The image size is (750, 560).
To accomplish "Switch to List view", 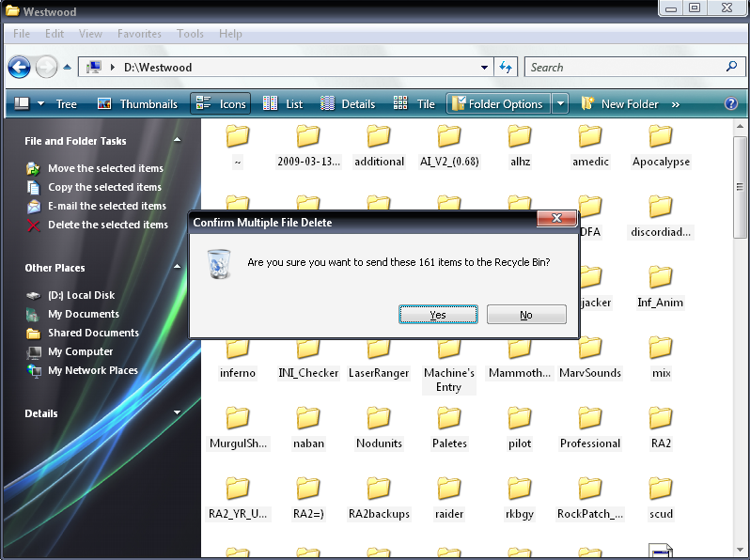I will (283, 103).
